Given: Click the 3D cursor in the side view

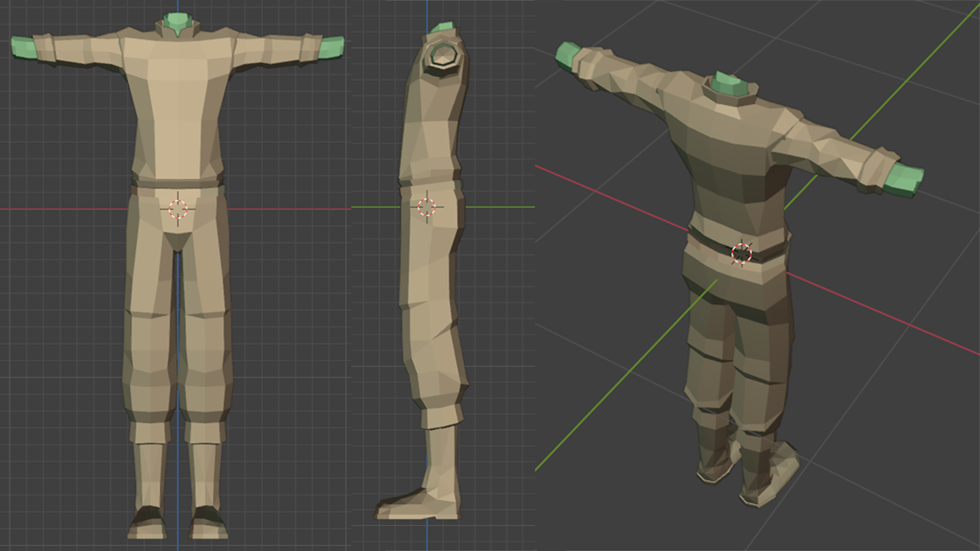Looking at the screenshot, I should click(x=427, y=207).
